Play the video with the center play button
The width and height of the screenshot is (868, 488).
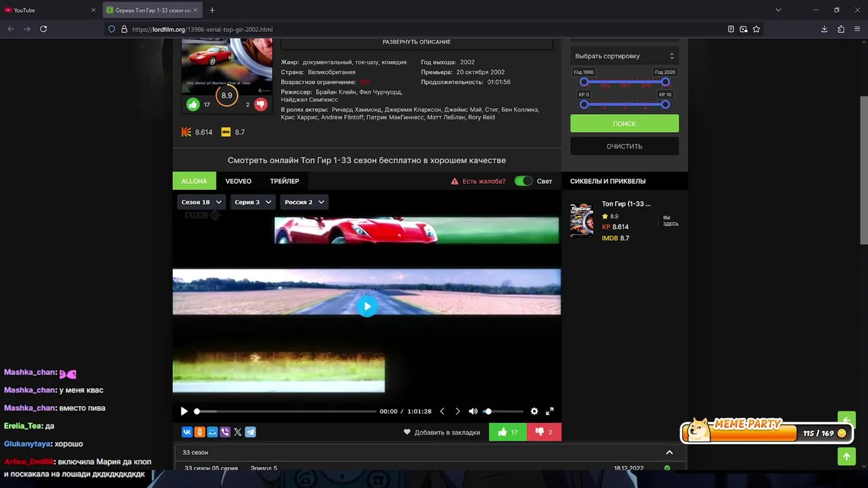[x=367, y=306]
